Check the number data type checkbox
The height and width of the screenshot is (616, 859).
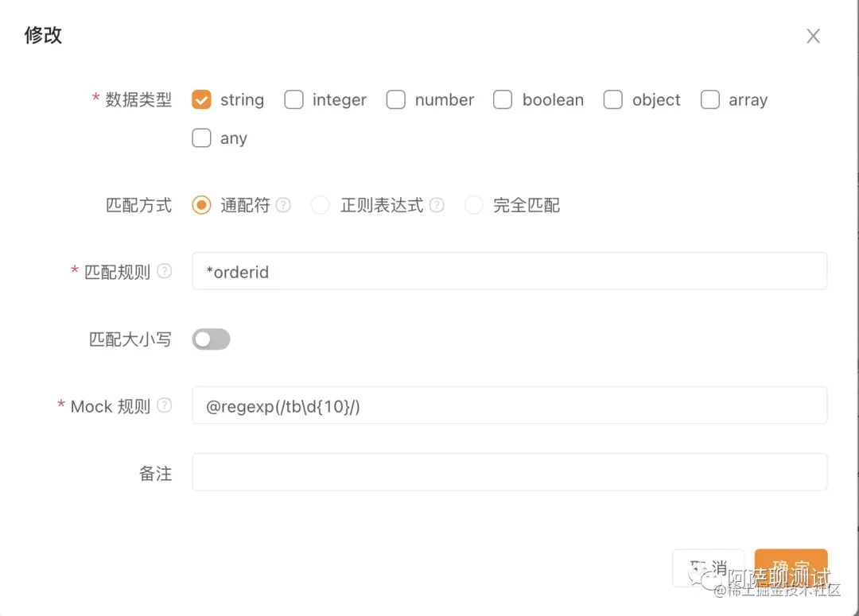[395, 99]
